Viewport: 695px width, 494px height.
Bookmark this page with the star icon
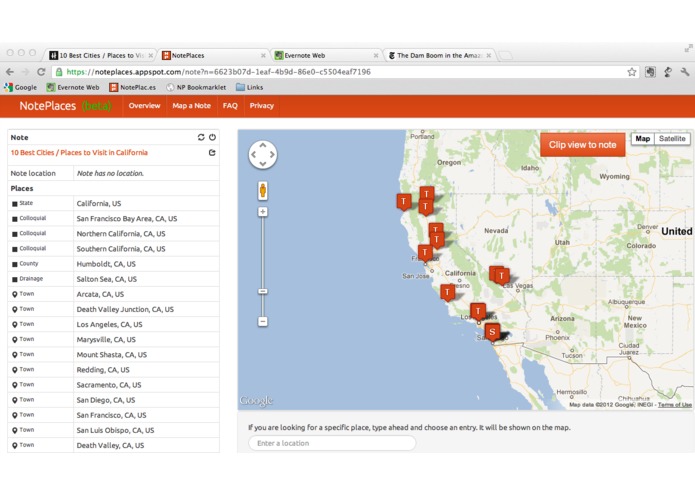pos(632,72)
